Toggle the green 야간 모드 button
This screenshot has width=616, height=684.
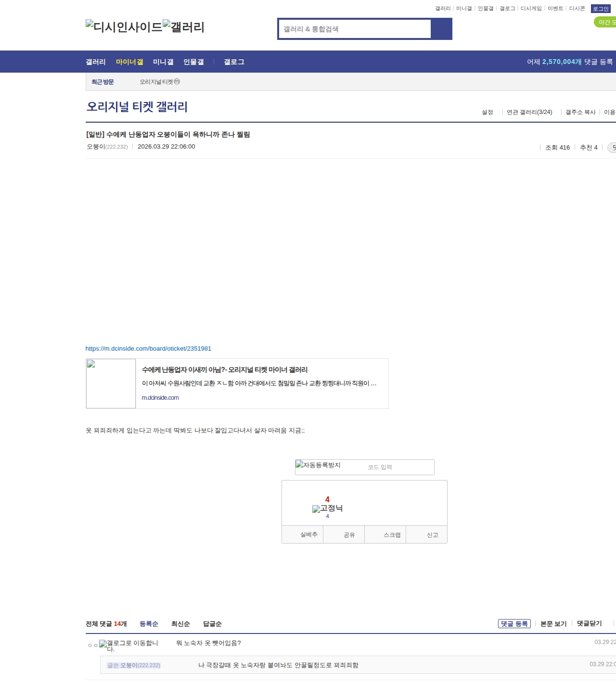(605, 22)
